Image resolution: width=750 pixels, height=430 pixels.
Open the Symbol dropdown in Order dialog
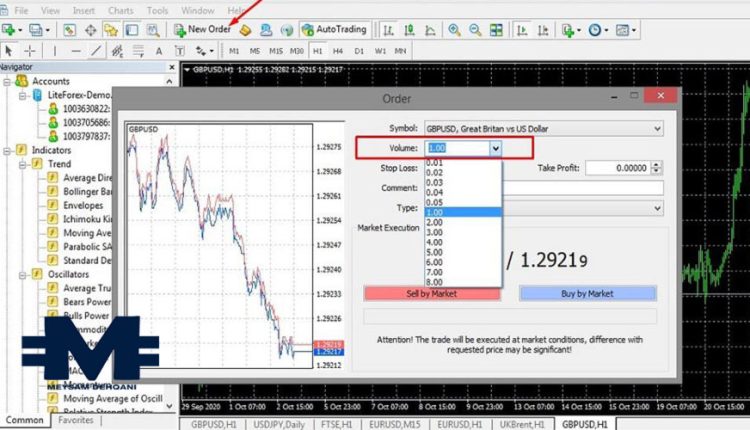coord(656,128)
